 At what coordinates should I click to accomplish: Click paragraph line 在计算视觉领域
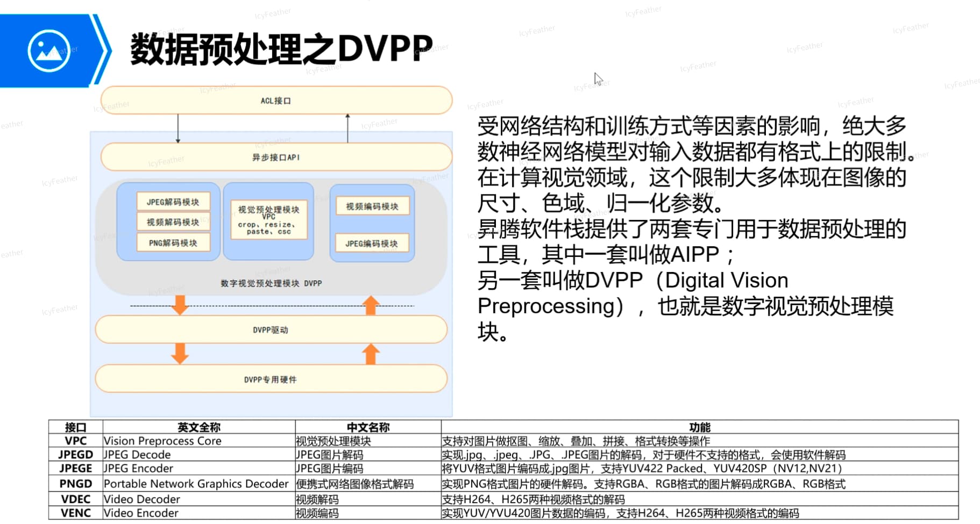tap(692, 177)
